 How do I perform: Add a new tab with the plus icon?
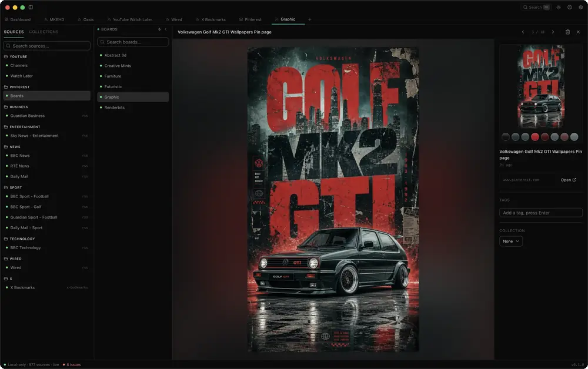point(309,19)
